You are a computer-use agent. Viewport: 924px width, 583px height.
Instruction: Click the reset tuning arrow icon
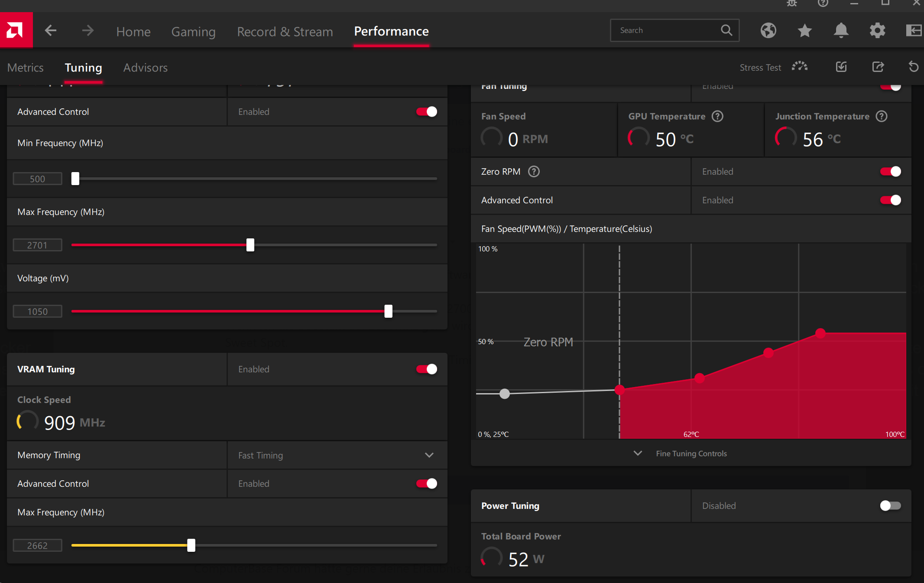[913, 67]
